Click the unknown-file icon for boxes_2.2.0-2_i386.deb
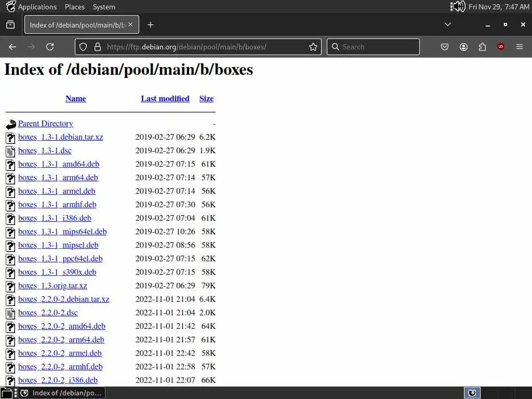 10,381
